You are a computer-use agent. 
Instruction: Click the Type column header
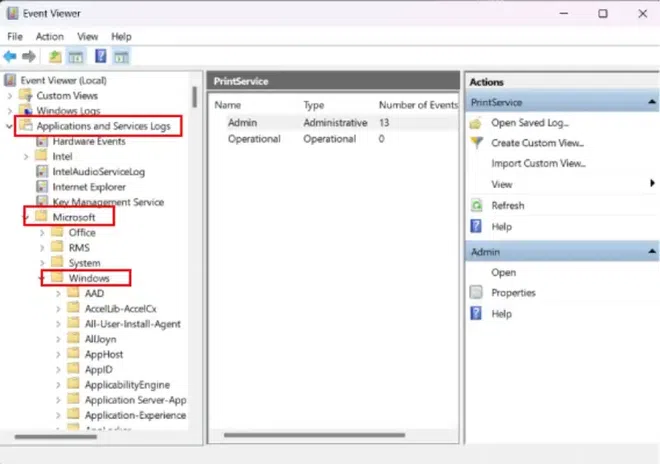314,105
